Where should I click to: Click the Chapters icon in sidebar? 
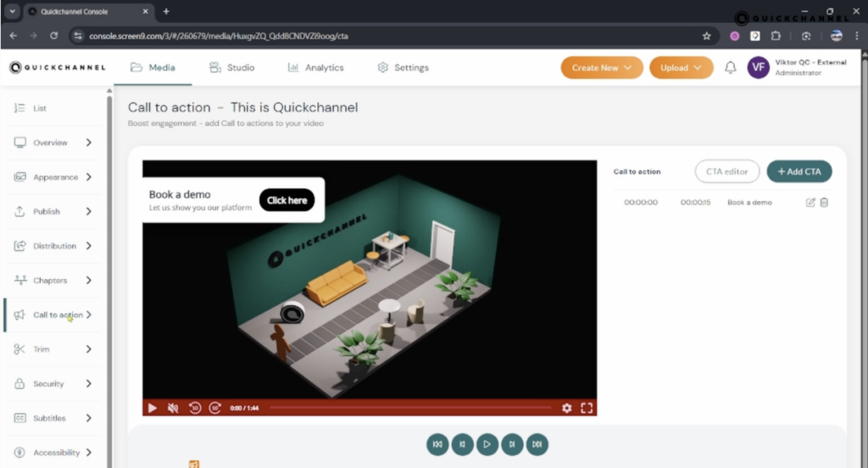pyautogui.click(x=20, y=280)
